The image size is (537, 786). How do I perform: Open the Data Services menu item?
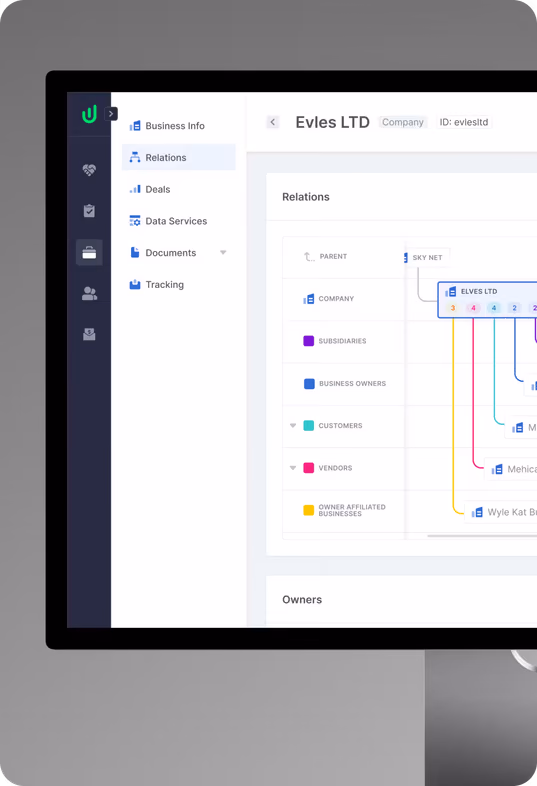(178, 221)
